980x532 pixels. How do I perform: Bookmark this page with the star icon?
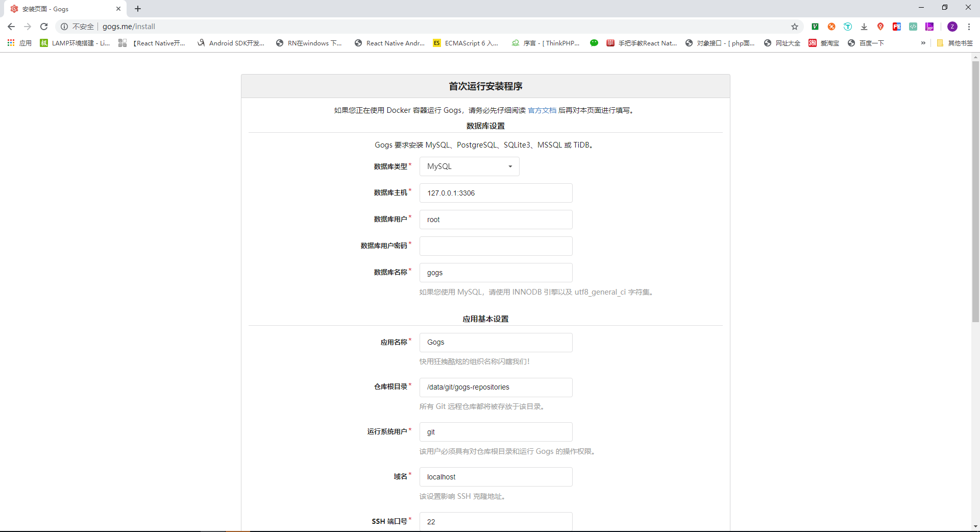(795, 27)
